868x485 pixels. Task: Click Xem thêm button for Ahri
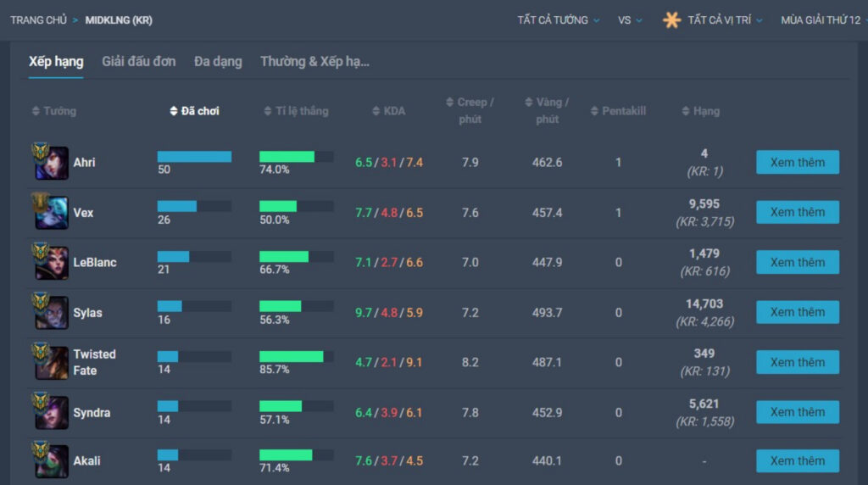pyautogui.click(x=797, y=162)
